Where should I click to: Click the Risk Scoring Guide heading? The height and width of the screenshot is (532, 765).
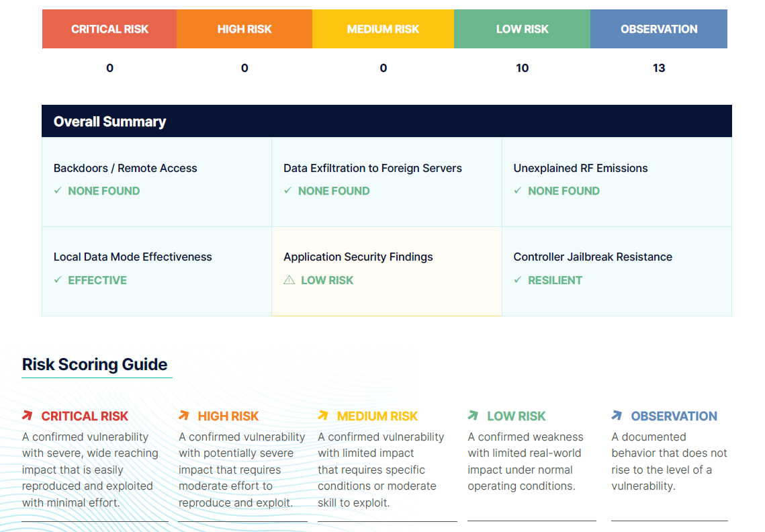point(95,365)
